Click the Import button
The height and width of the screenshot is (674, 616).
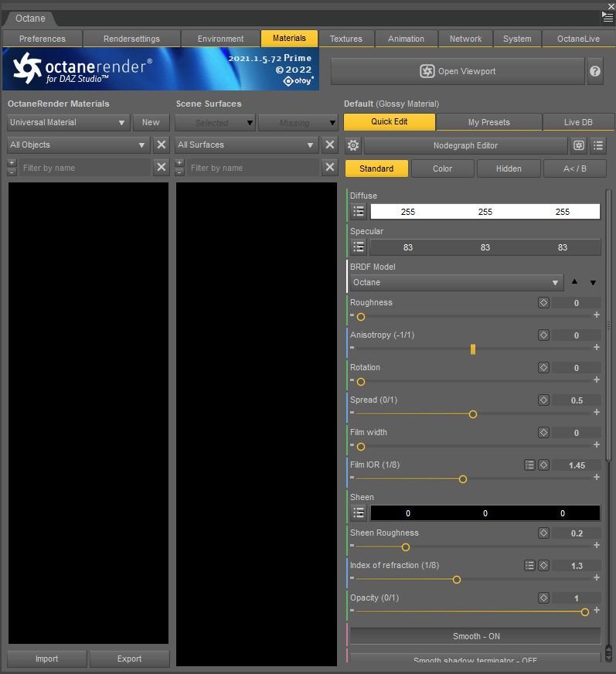pyautogui.click(x=47, y=659)
